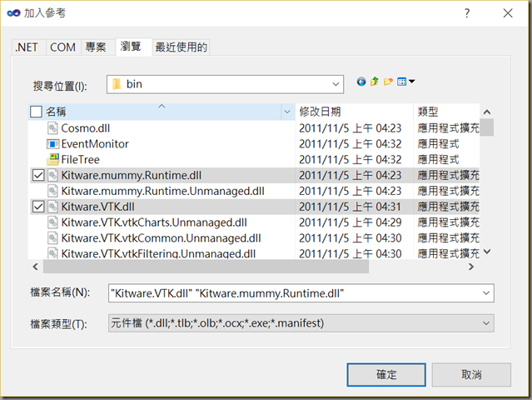Image resolution: width=532 pixels, height=400 pixels.
Task: Click the vertical scrollbar thumb
Action: [487, 127]
